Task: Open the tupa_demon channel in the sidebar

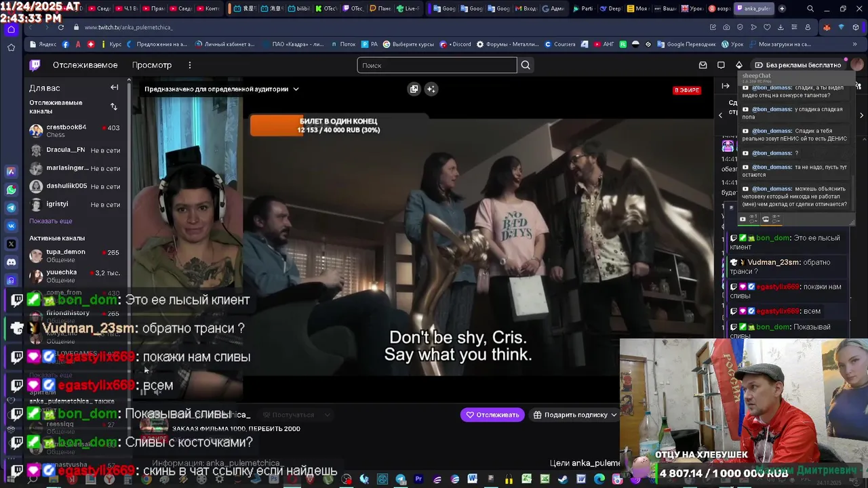Action: point(75,256)
